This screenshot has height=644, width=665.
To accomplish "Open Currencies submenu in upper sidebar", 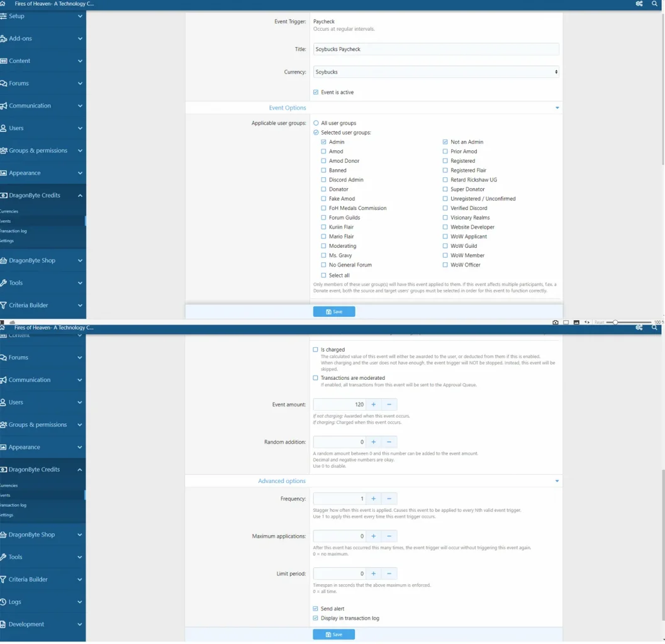I will pyautogui.click(x=9, y=211).
